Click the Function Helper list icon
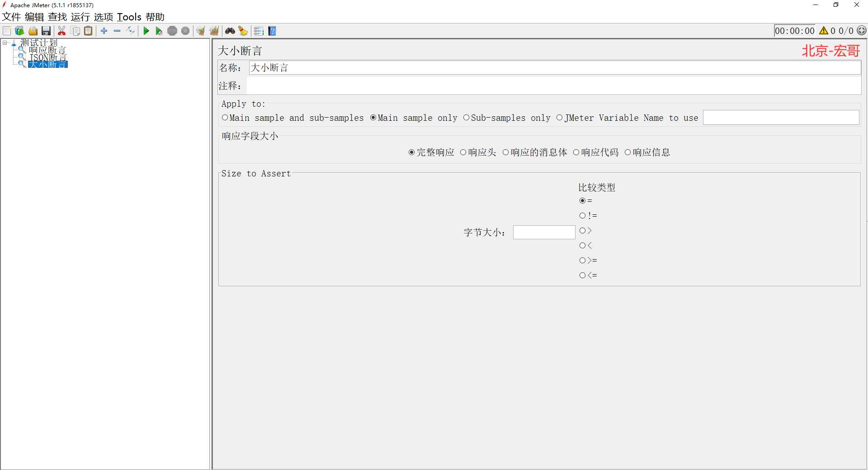Image resolution: width=868 pixels, height=470 pixels. [x=259, y=31]
